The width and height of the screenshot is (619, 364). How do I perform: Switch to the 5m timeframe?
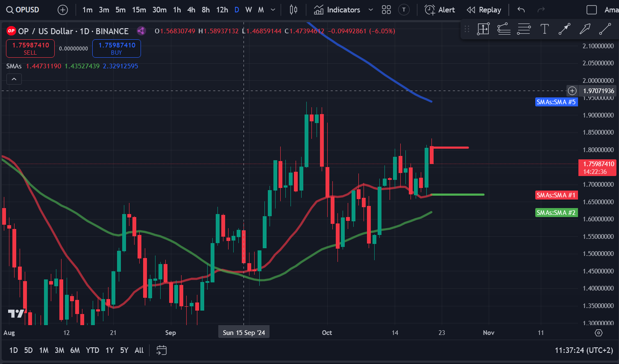click(x=120, y=9)
